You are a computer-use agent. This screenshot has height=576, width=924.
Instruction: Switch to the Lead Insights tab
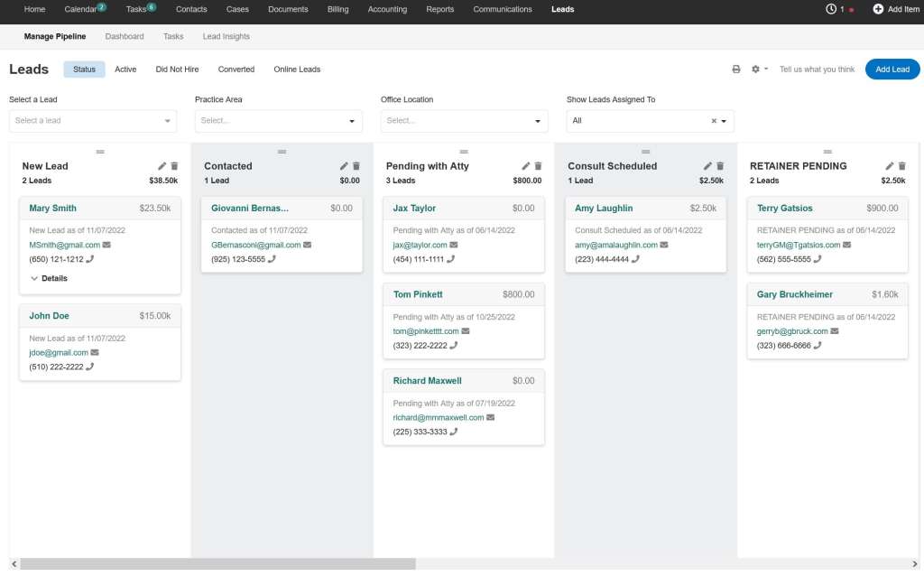[x=226, y=36]
